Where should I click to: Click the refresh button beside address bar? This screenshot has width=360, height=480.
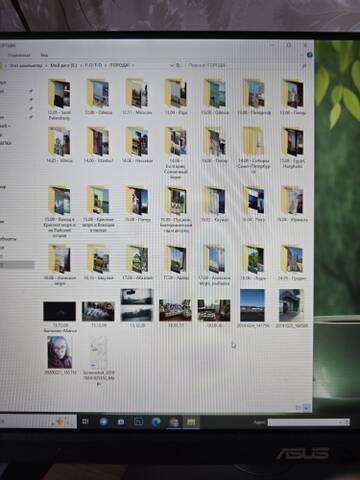pyautogui.click(x=179, y=66)
